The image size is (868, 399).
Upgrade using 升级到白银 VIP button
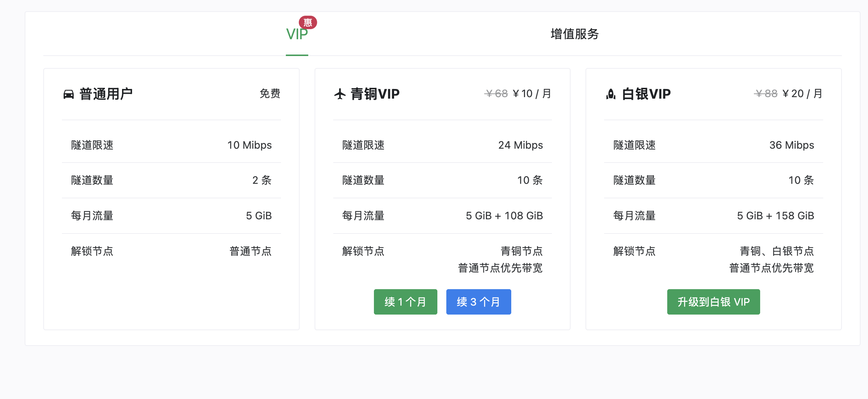(x=713, y=302)
